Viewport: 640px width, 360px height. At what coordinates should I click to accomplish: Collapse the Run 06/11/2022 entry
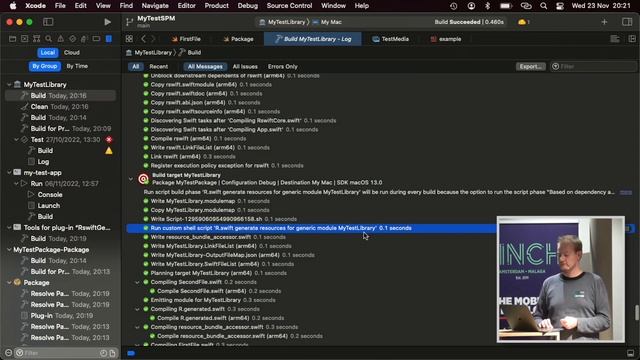pyautogui.click(x=16, y=184)
